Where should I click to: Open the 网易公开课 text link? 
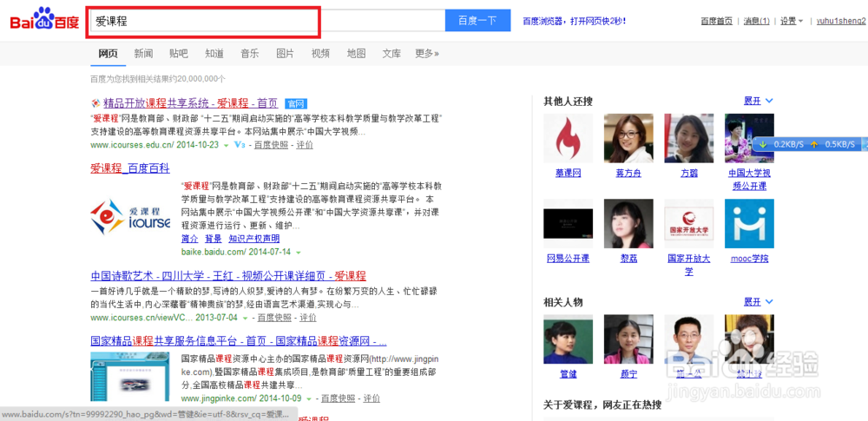pyautogui.click(x=568, y=259)
